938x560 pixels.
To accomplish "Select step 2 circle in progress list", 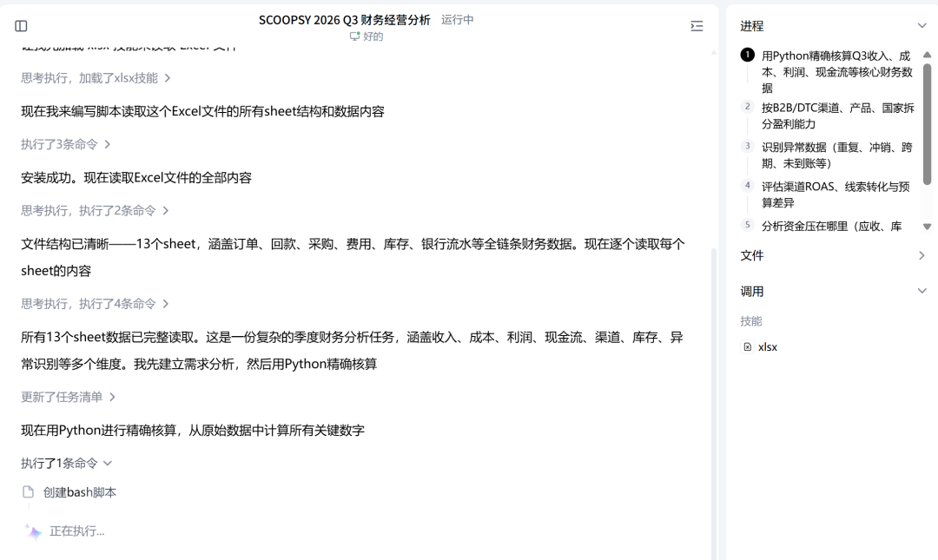I will pos(747,107).
